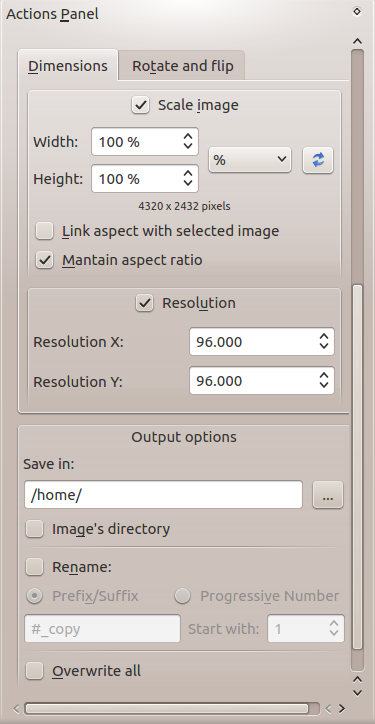Click the bottom vertical scrollbar down arrow
The width and height of the screenshot is (375, 724).
[x=357, y=692]
